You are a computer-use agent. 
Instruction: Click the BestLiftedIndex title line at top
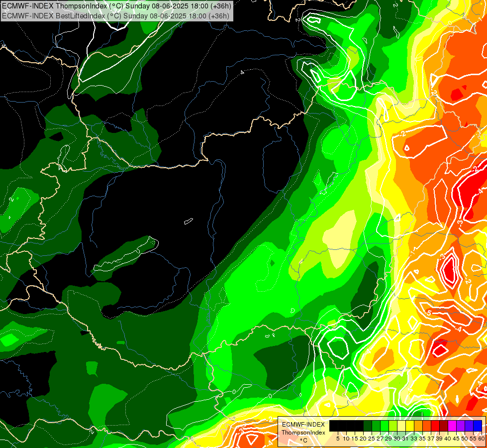click(115, 15)
